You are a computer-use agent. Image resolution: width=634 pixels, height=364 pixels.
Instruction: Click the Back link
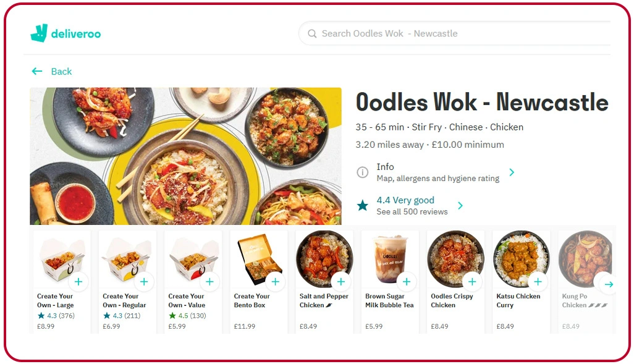(x=61, y=72)
